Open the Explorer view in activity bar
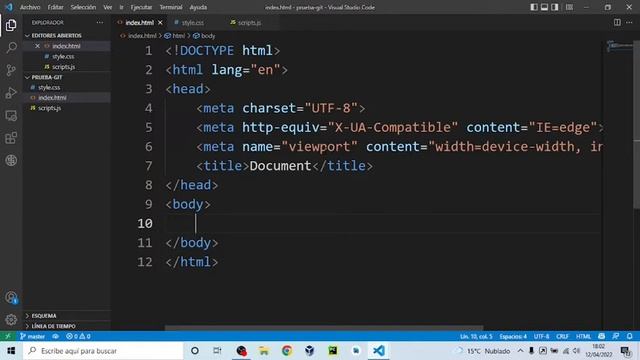The height and width of the screenshot is (360, 640). pos(11,25)
